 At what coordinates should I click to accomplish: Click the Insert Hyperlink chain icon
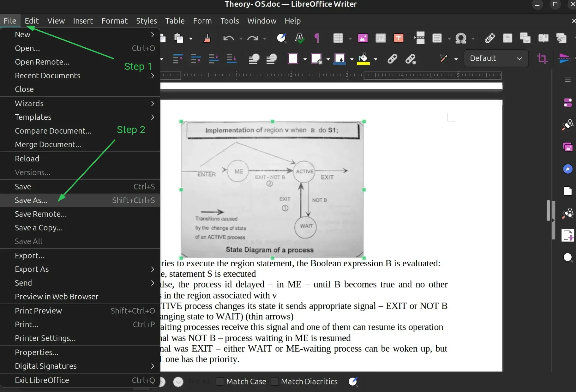(489, 38)
